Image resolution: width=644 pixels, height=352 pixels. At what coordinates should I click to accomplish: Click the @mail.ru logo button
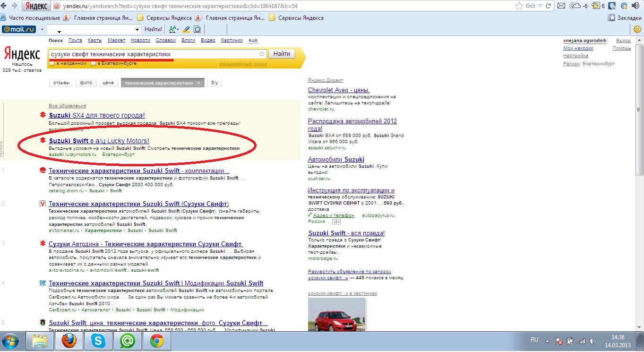click(19, 29)
